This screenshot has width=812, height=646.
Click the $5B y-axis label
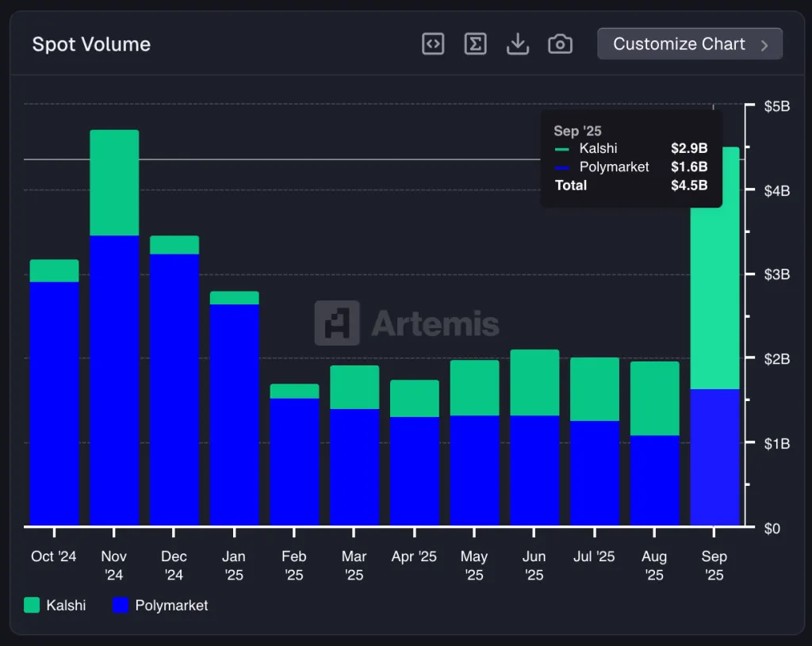click(x=776, y=106)
